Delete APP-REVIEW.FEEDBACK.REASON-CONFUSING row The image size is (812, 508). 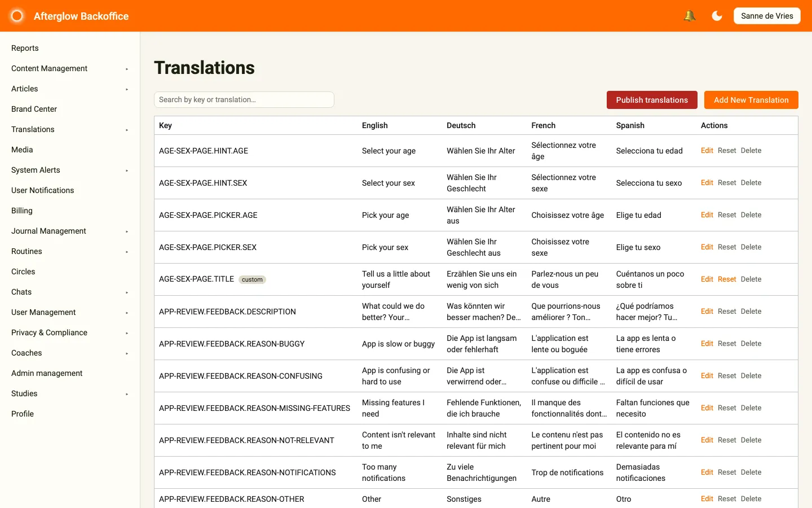(751, 376)
